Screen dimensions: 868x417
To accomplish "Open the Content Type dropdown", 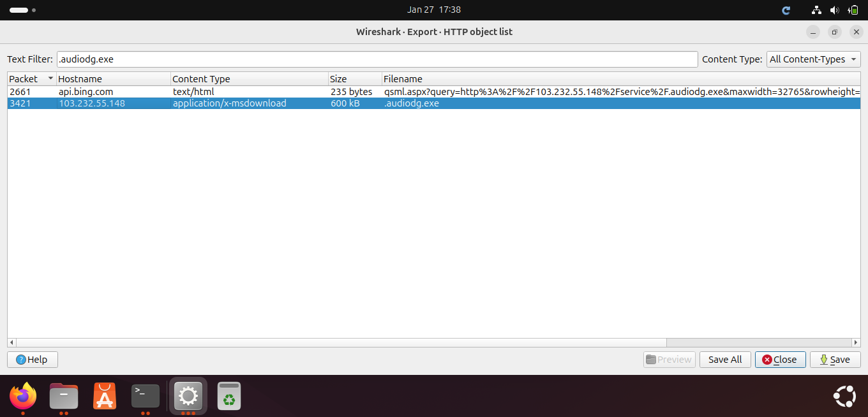I will [x=813, y=59].
